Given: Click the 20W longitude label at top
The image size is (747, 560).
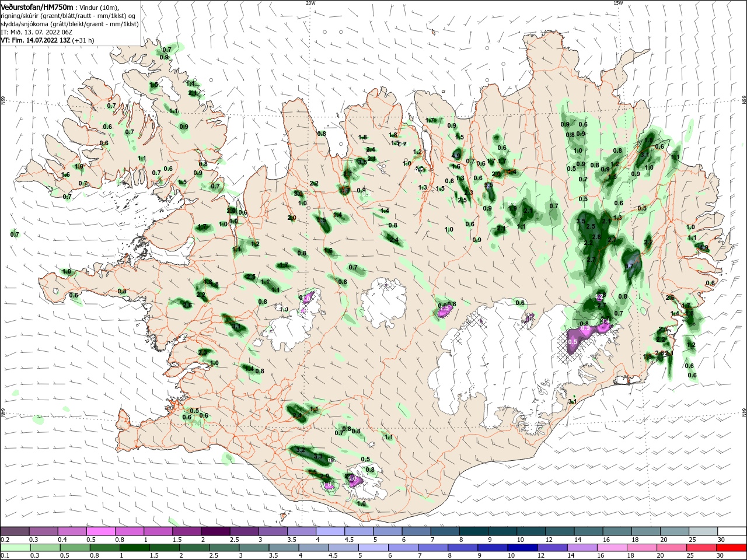Looking at the screenshot, I should tap(310, 3).
